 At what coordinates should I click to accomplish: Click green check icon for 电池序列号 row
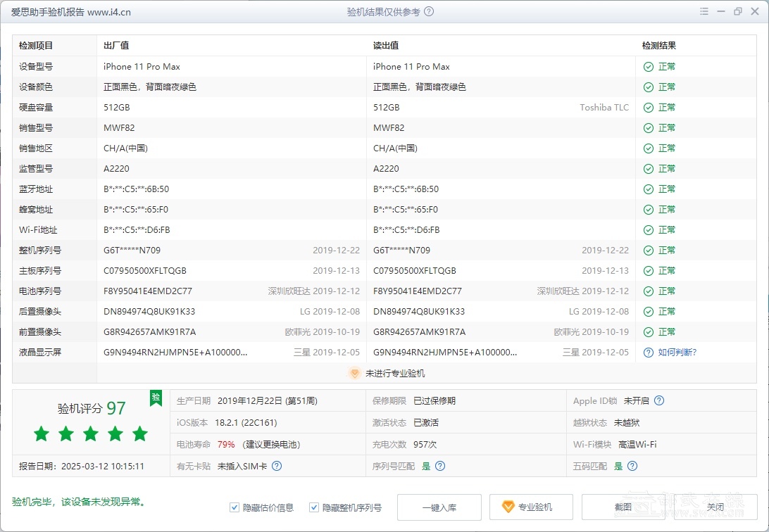649,291
